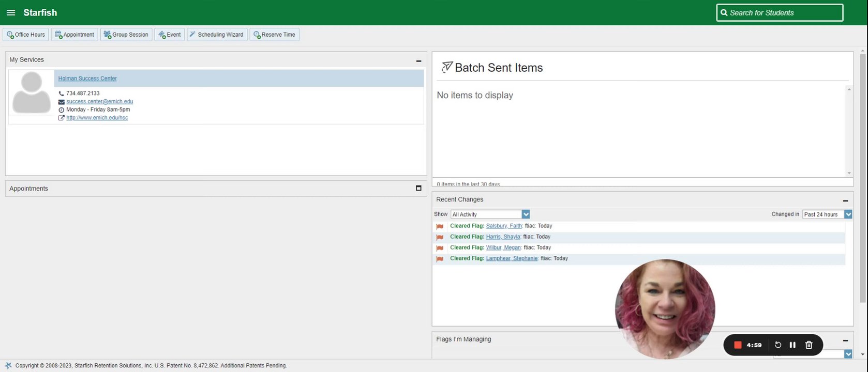This screenshot has height=372, width=868.
Task: Expand the Appointments panel
Action: coord(418,188)
